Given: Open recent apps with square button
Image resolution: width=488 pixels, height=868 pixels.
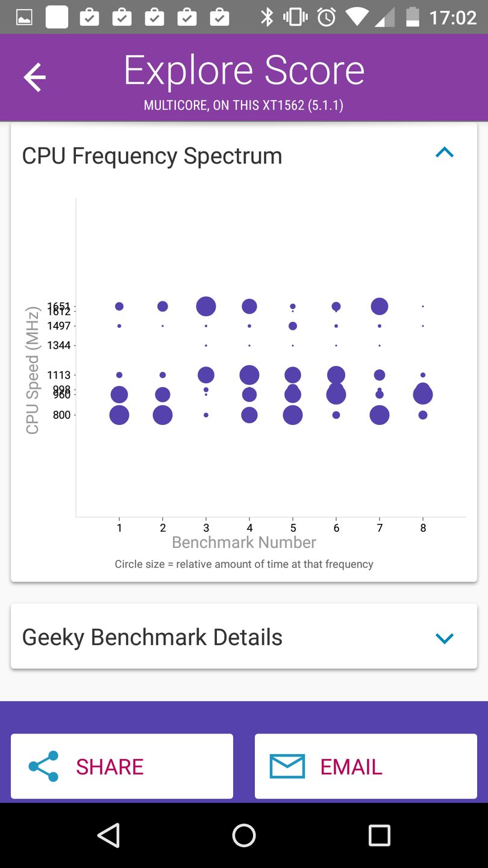Looking at the screenshot, I should tap(379, 835).
